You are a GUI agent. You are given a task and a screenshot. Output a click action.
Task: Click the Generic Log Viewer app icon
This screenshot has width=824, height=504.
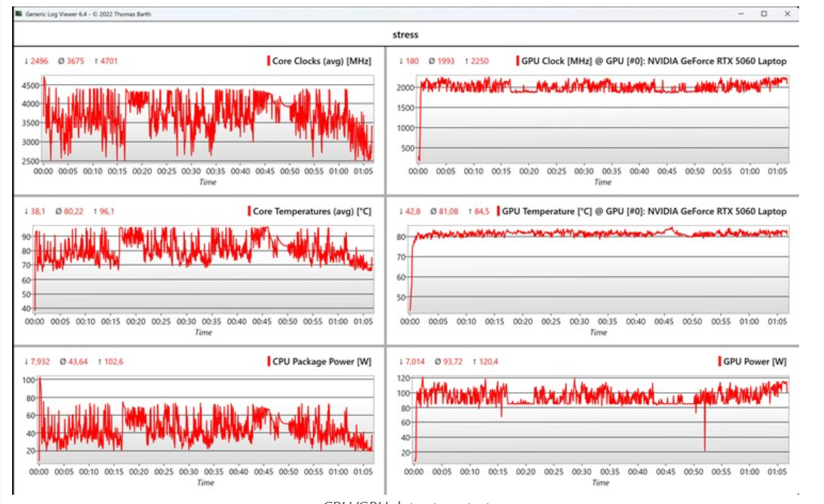(x=19, y=14)
